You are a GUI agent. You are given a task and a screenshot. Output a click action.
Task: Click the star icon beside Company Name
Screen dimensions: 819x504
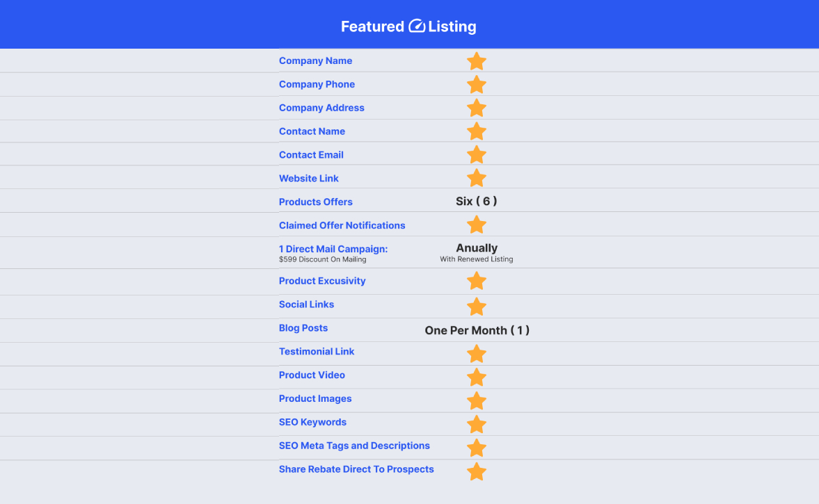click(x=477, y=61)
